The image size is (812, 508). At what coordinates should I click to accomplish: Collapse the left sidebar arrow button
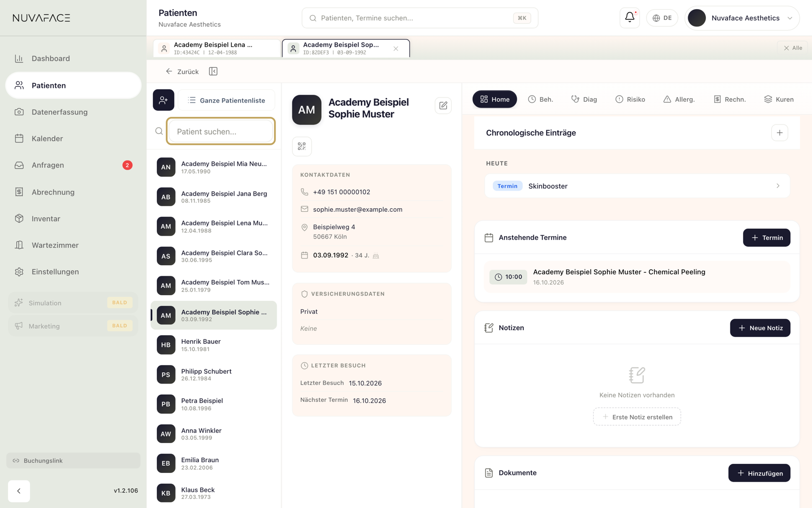19,491
